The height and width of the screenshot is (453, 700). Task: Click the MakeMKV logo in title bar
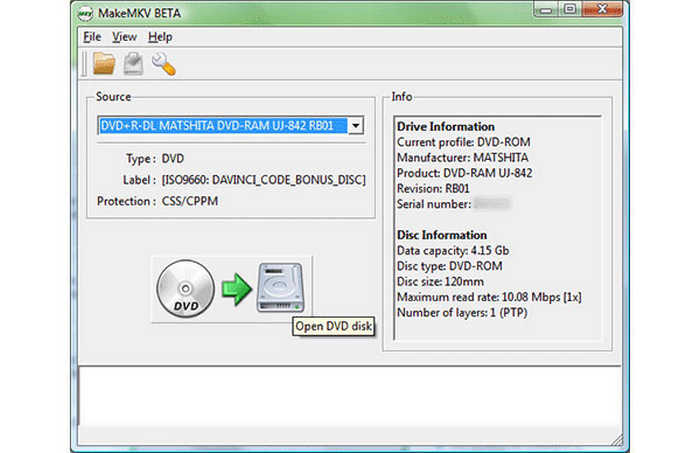tap(85, 13)
